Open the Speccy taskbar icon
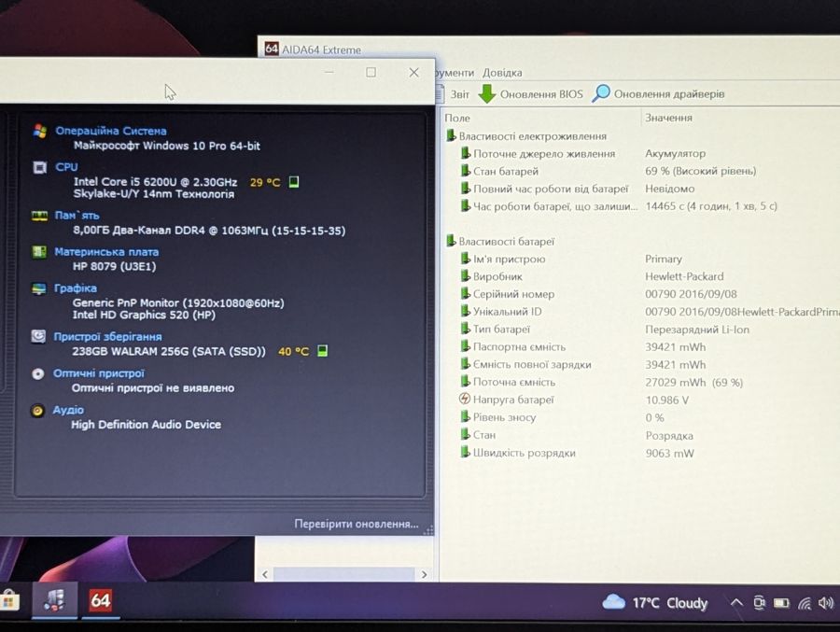Viewport: 840px width, 632px height. click(x=54, y=600)
